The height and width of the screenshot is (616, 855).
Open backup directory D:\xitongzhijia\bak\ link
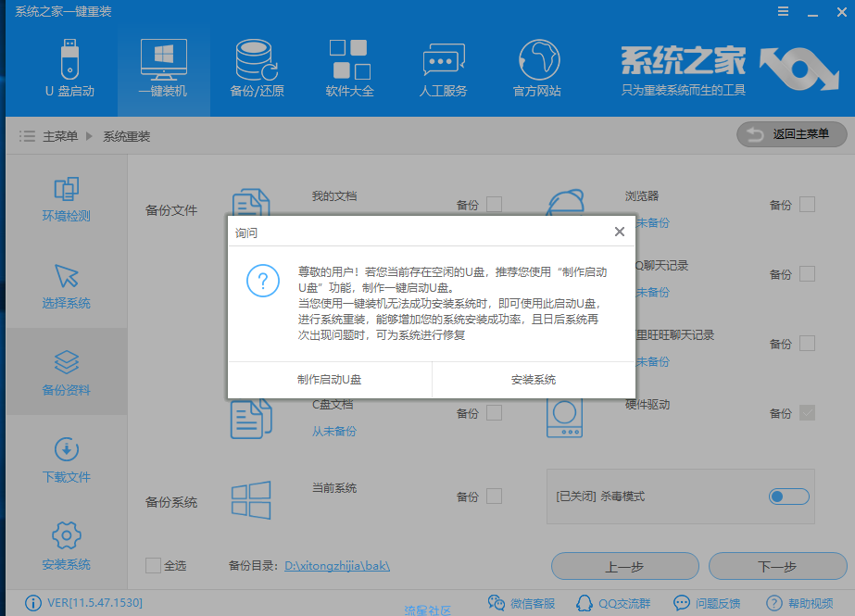click(337, 566)
